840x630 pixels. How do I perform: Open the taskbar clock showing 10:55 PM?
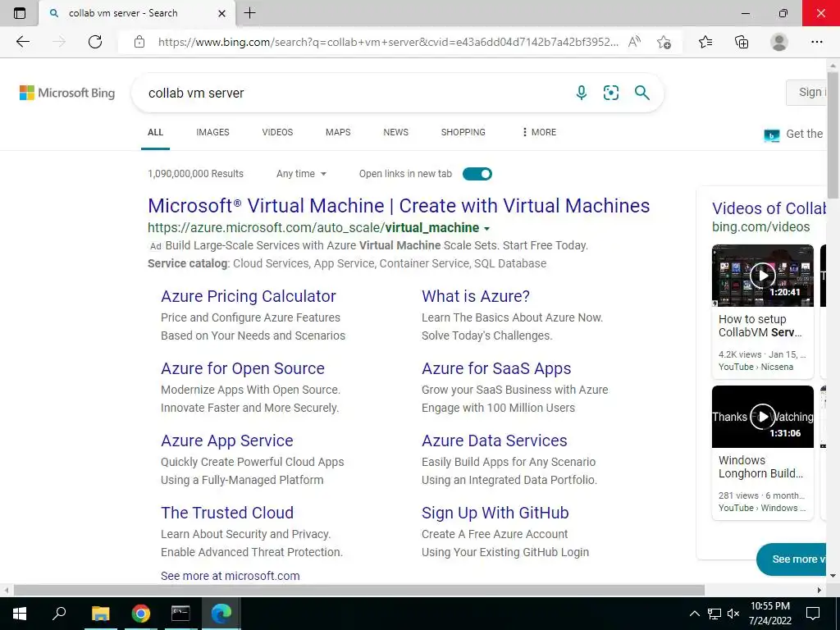(x=770, y=614)
